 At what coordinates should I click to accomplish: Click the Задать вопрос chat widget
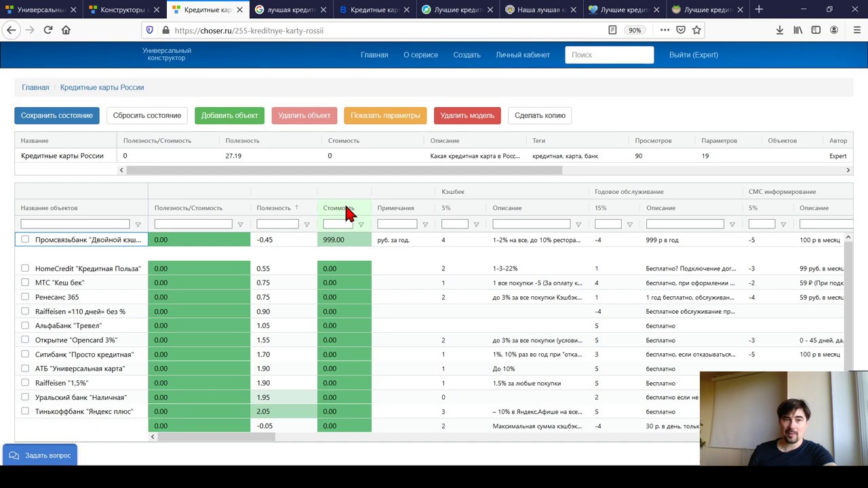point(40,455)
